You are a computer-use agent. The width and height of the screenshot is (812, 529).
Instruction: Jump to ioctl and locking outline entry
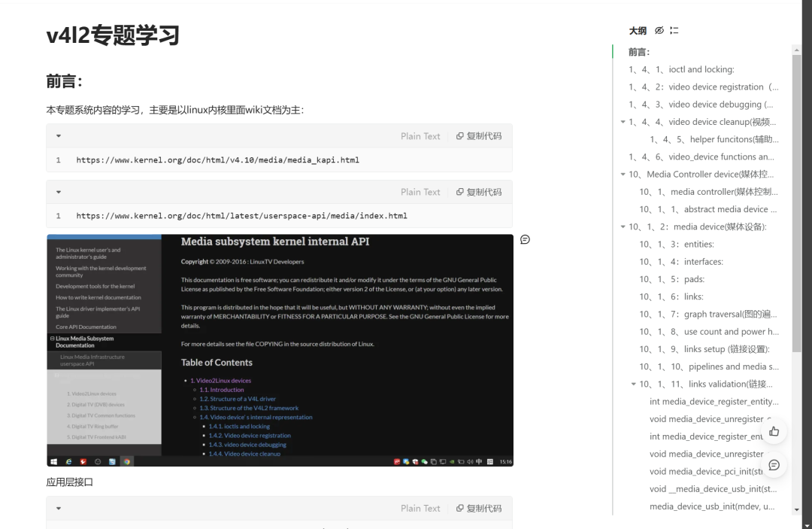(681, 69)
